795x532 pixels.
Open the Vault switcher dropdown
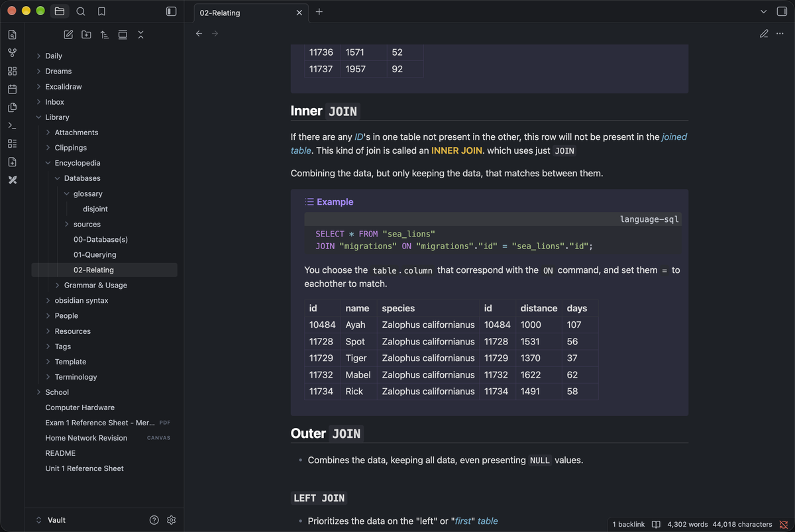[50, 520]
